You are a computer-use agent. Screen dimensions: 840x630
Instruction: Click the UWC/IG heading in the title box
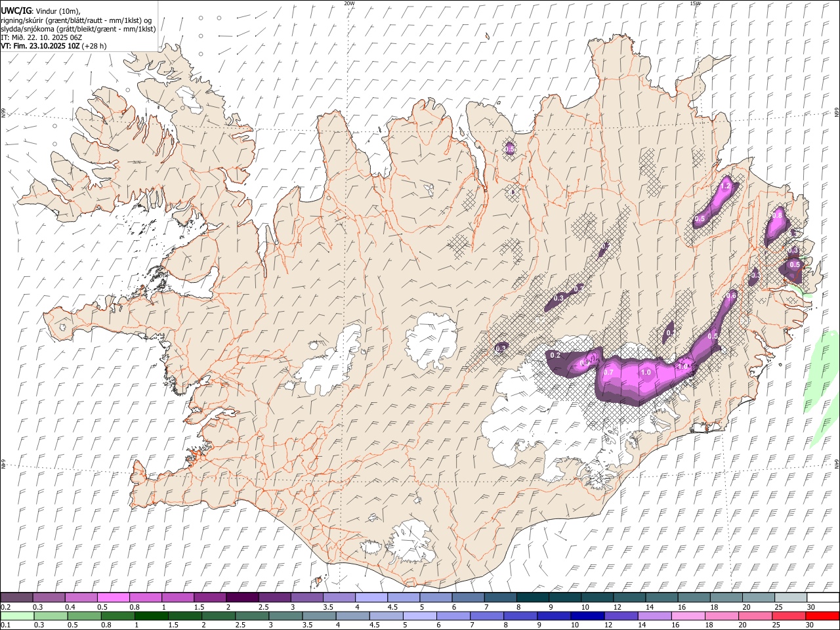(16, 10)
